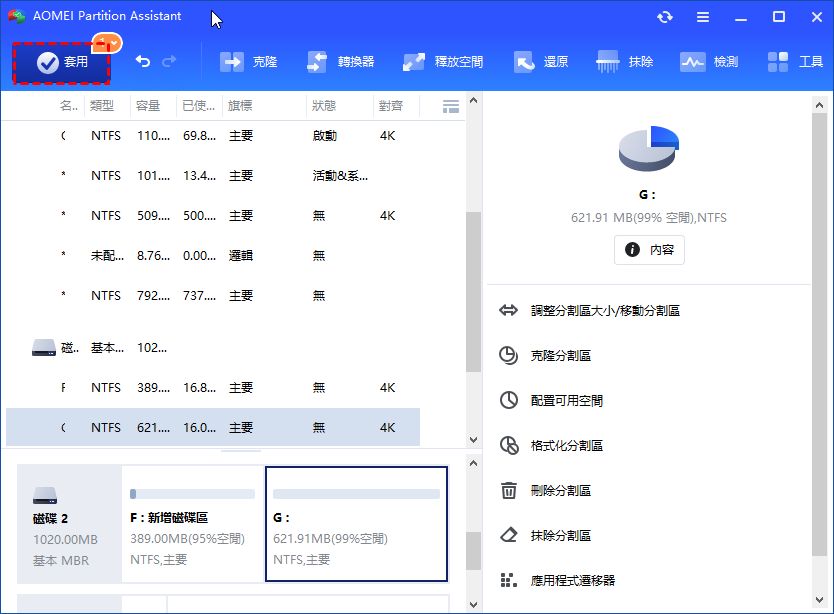The height and width of the screenshot is (614, 834).
Task: Open the 檢測 test tool
Action: point(709,62)
